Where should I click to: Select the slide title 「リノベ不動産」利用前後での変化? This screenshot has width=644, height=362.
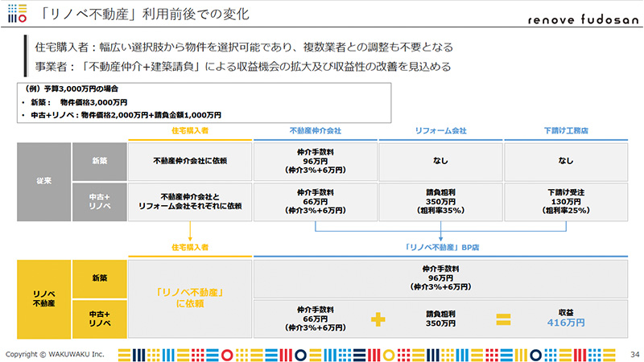[144, 14]
